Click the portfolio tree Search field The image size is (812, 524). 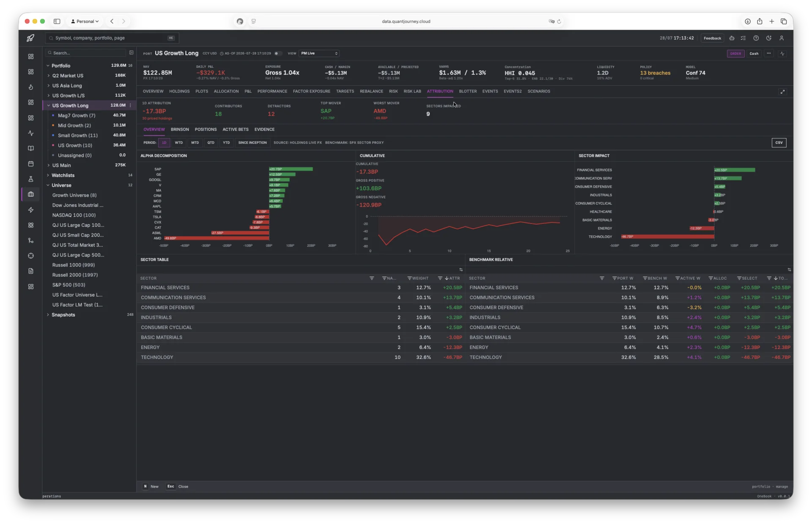[86, 53]
